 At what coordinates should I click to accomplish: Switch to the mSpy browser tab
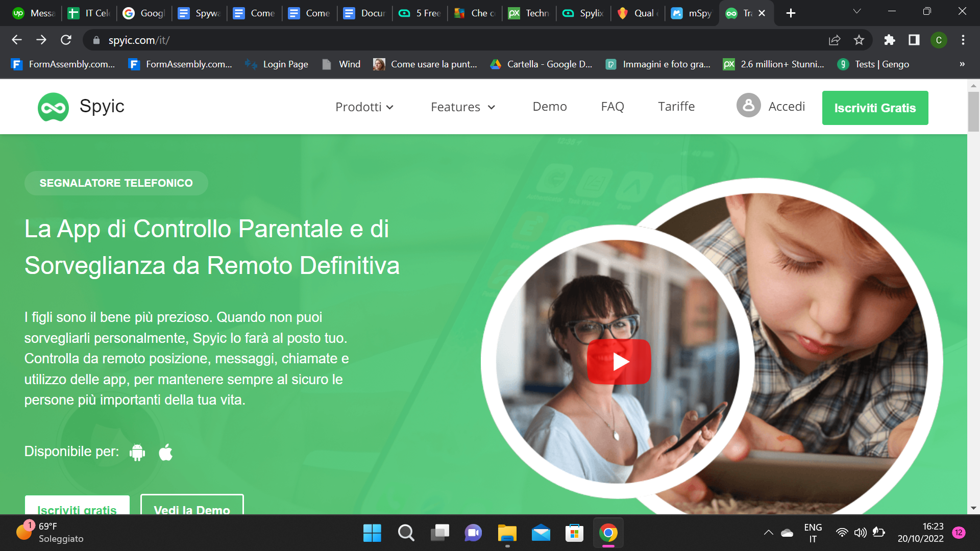coord(692,13)
